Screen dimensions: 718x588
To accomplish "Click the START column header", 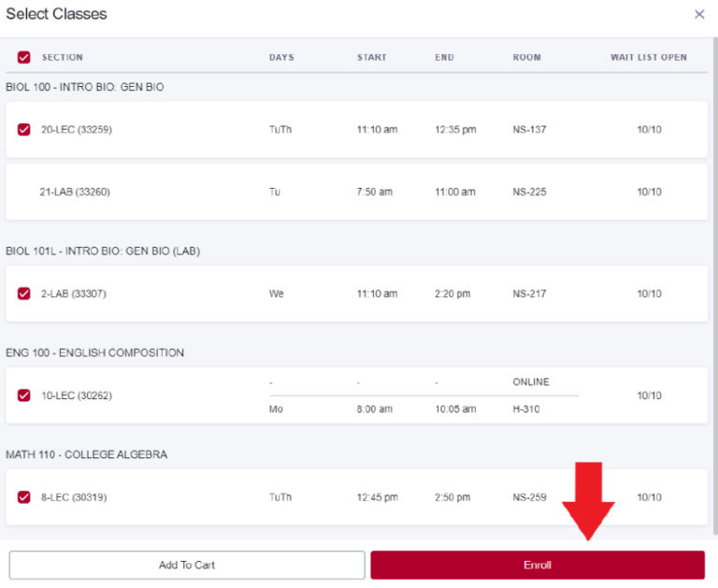I will (371, 57).
